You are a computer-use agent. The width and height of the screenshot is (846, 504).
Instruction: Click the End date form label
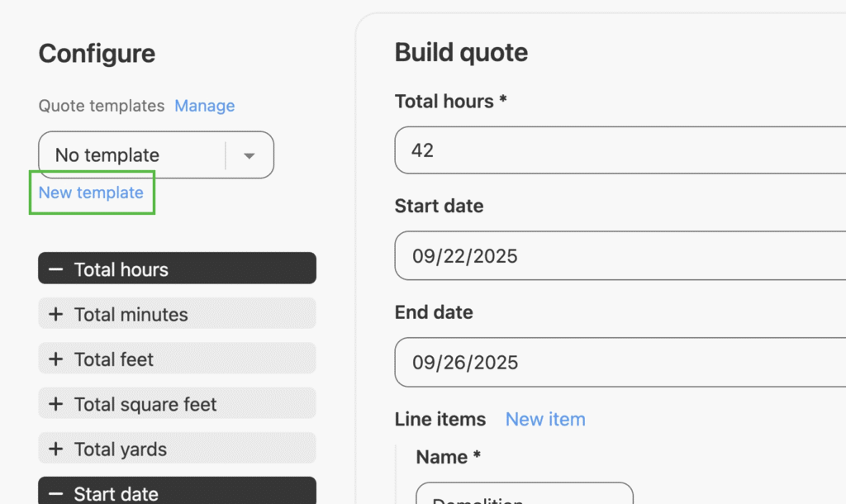434,312
